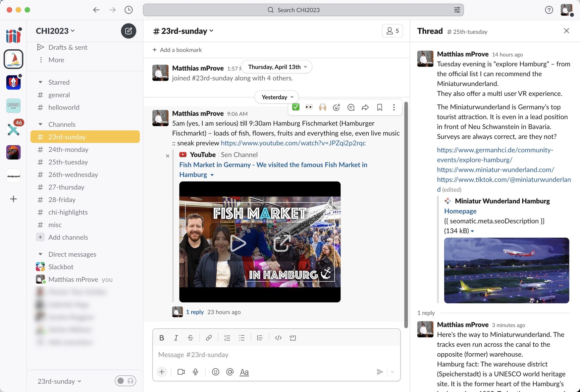580x392 pixels.
Task: Open the More sidebar menu
Action: (85, 60)
